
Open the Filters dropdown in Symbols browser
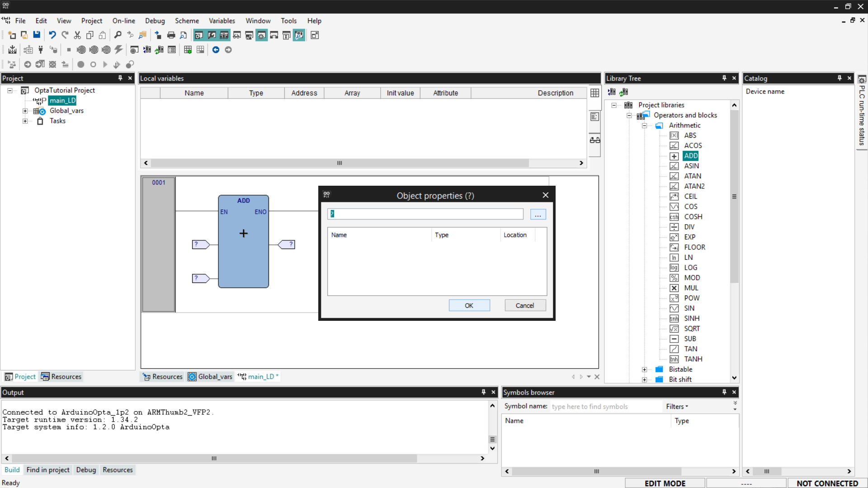[x=677, y=407]
